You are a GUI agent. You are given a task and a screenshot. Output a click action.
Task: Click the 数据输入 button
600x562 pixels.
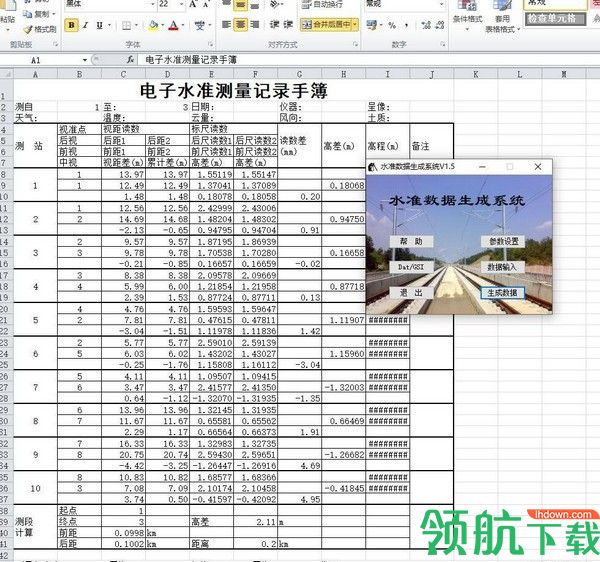(x=502, y=267)
